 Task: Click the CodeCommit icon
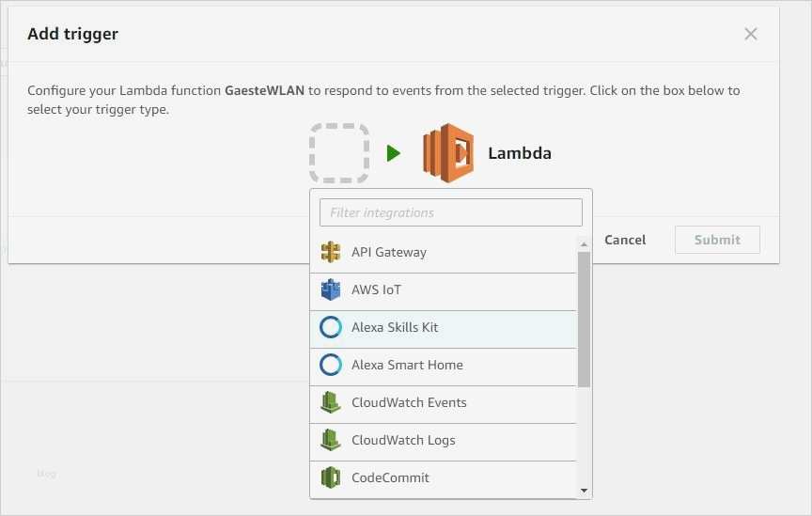click(330, 477)
